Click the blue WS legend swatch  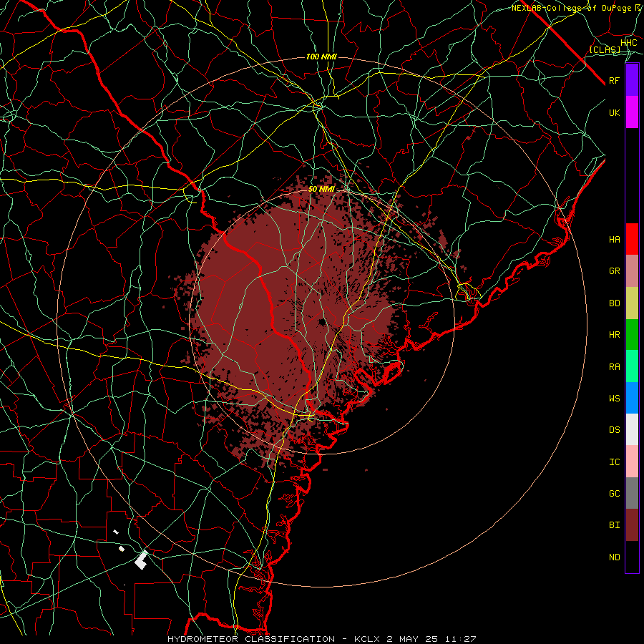(632, 398)
